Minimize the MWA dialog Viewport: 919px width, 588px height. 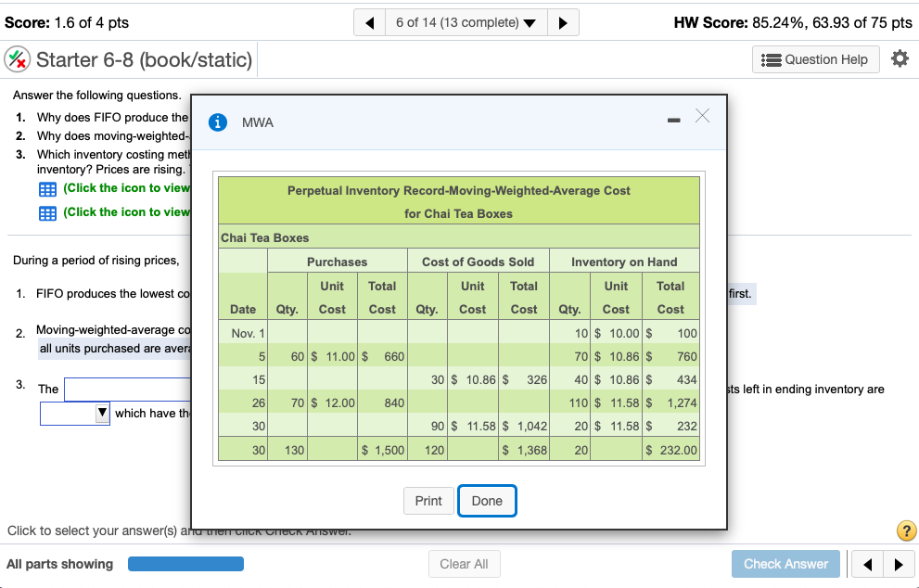[x=674, y=121]
